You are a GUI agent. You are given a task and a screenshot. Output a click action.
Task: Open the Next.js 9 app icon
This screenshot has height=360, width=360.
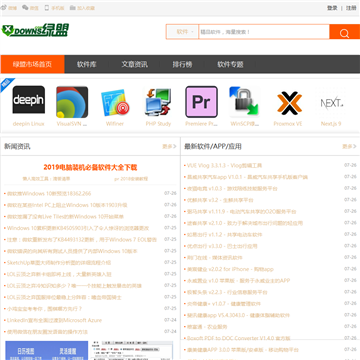(331, 102)
